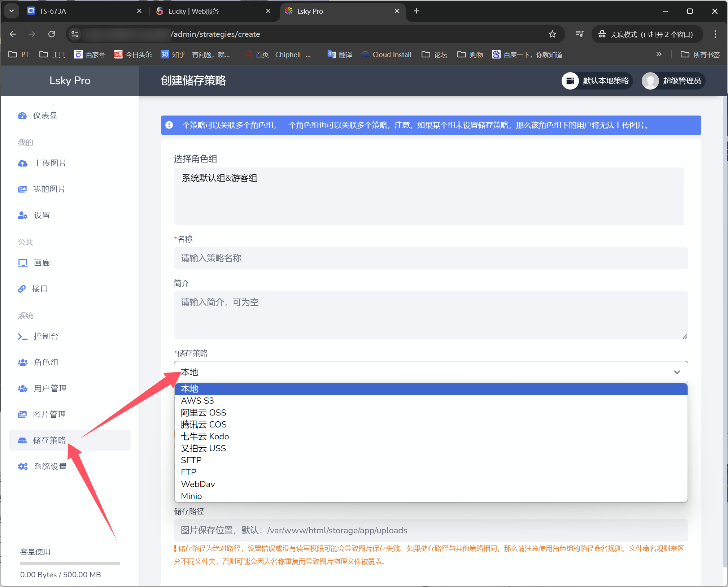
Task: Open the 翻译 bookmark
Action: [340, 55]
